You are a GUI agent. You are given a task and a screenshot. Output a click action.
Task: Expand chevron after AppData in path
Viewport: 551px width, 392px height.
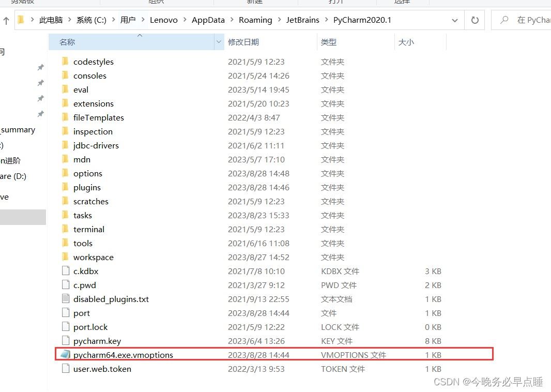coord(232,20)
